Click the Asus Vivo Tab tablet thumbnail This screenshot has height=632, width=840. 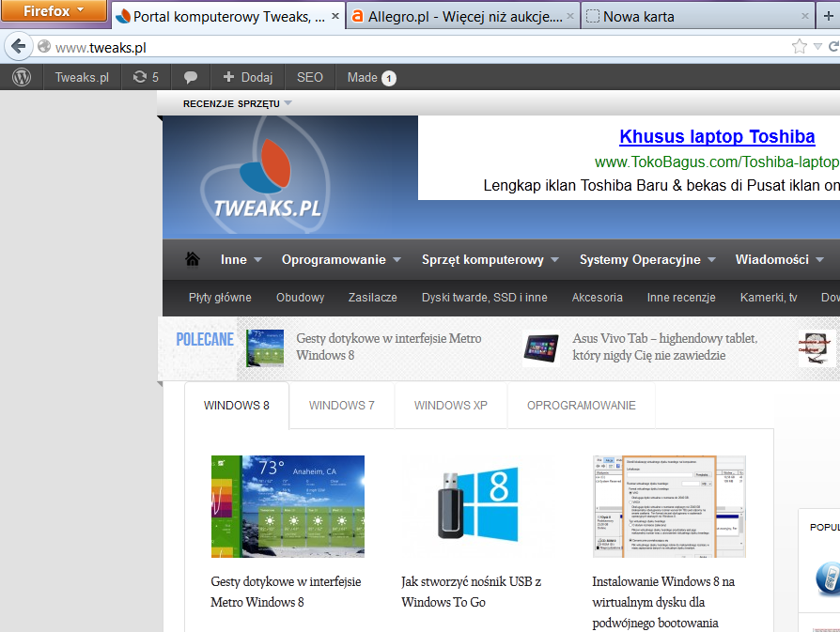(x=541, y=348)
